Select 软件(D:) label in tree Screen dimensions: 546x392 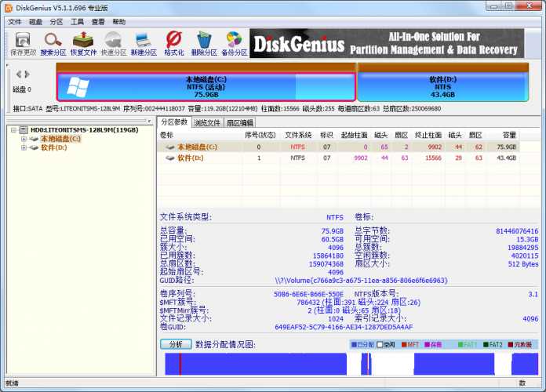pyautogui.click(x=54, y=147)
